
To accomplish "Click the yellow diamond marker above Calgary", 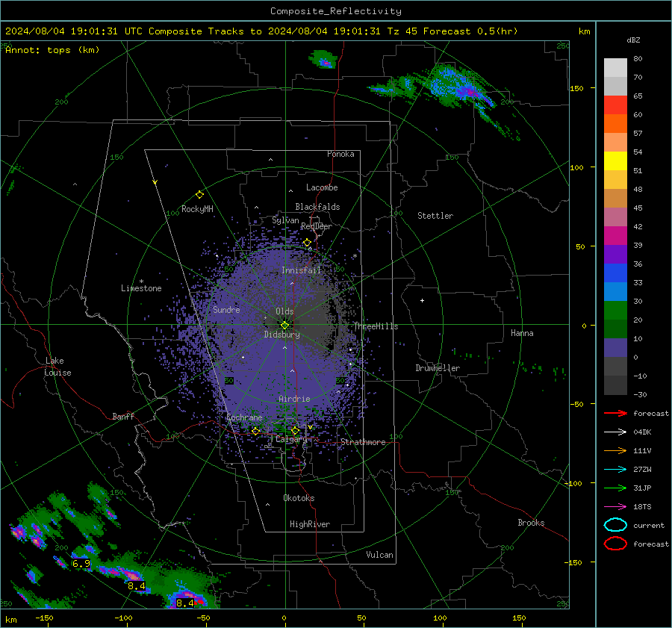I will 295,430.
